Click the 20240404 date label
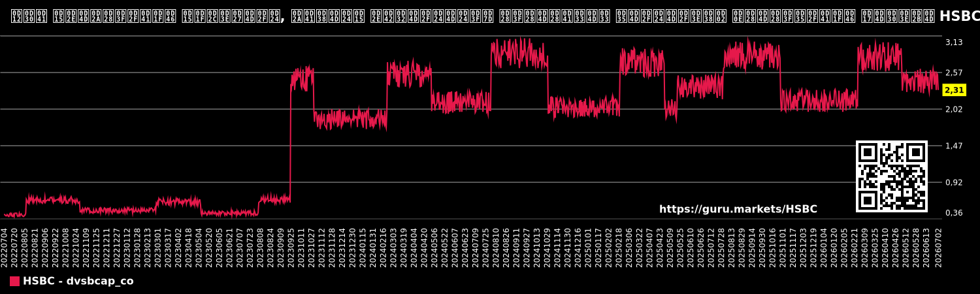 [414, 247]
